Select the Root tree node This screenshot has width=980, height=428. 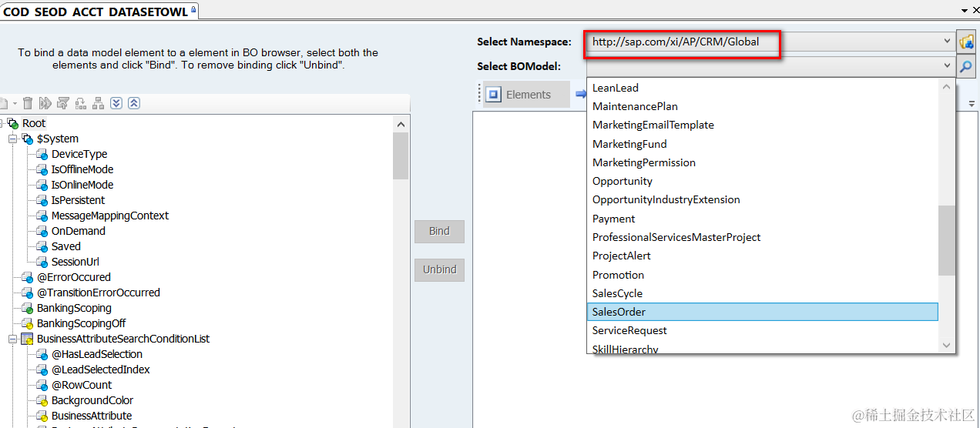[34, 123]
